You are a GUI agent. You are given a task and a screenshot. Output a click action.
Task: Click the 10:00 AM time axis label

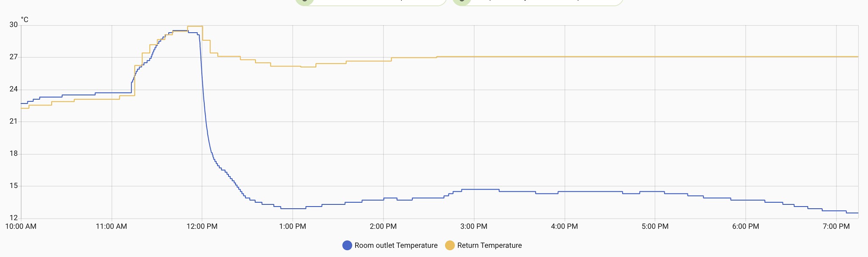(21, 226)
